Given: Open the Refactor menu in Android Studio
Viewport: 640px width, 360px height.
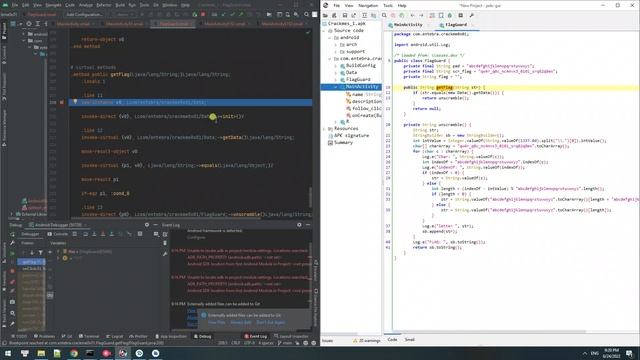Looking at the screenshot, I should pyautogui.click(x=104, y=5).
